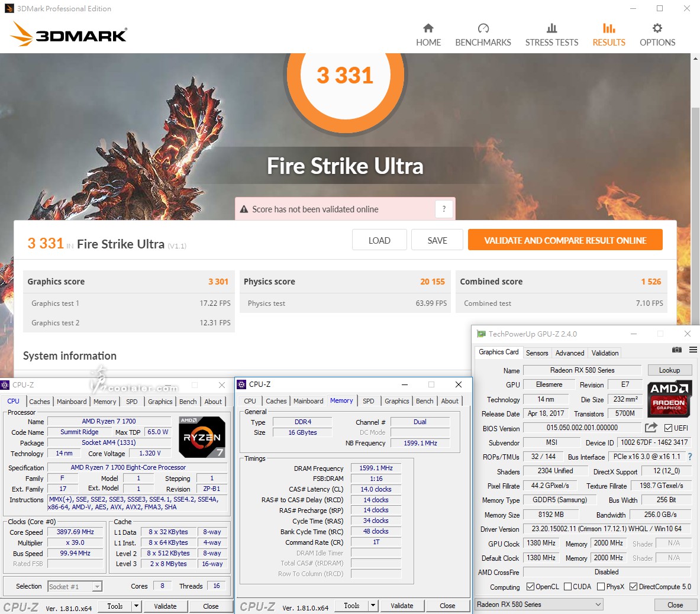The image size is (700, 614).
Task: Expand Tools dropdown arrow in Memory CPU-Z window
Action: (x=373, y=606)
